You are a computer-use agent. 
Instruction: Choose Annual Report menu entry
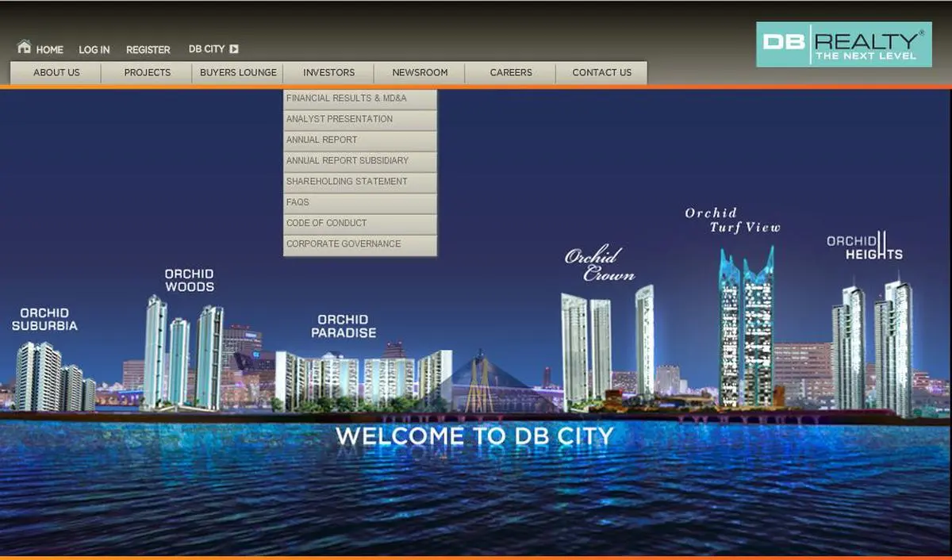coord(360,140)
